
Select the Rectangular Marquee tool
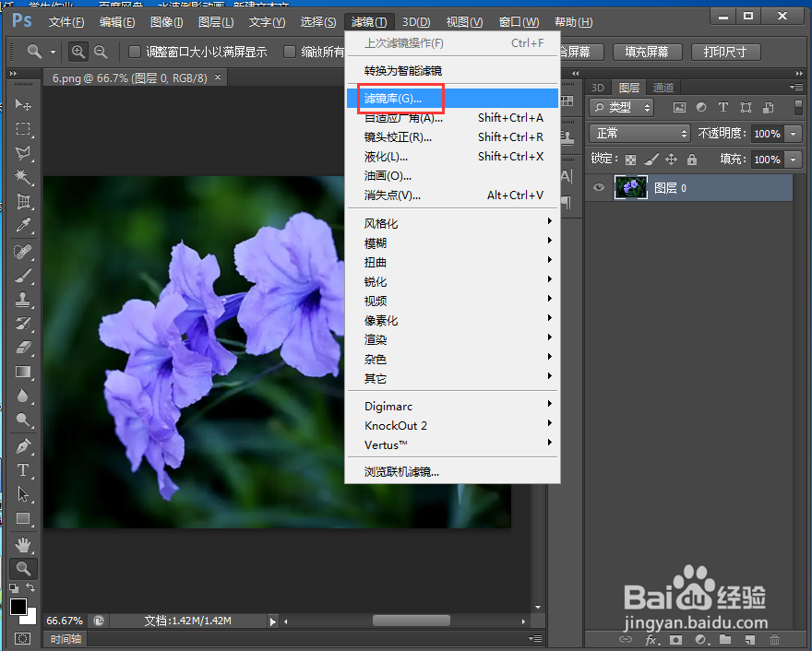23,129
